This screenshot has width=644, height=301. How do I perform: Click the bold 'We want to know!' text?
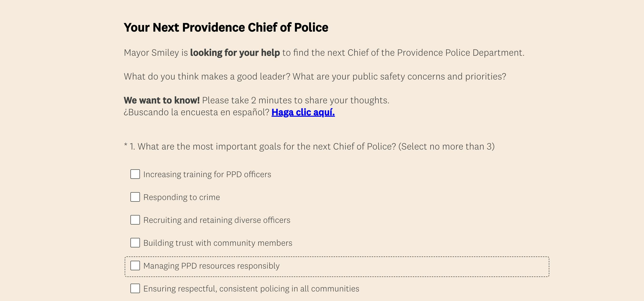[162, 100]
